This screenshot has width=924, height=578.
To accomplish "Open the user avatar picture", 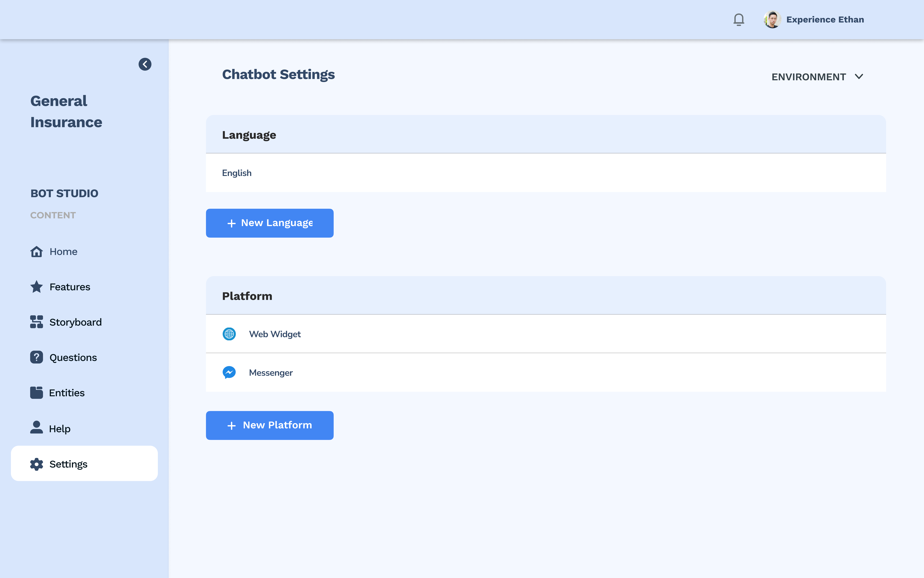I will [772, 19].
